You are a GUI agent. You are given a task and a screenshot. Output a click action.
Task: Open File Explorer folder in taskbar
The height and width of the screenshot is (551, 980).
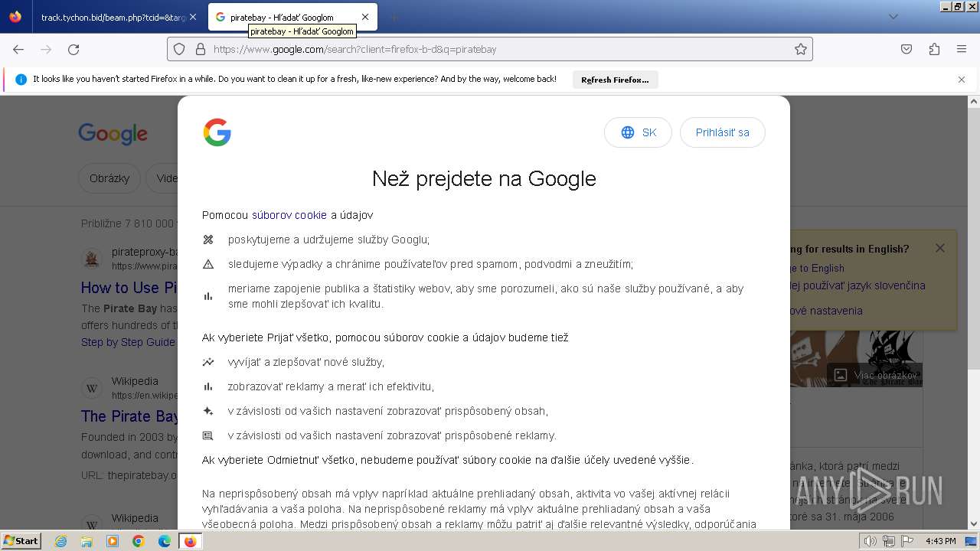pyautogui.click(x=87, y=541)
